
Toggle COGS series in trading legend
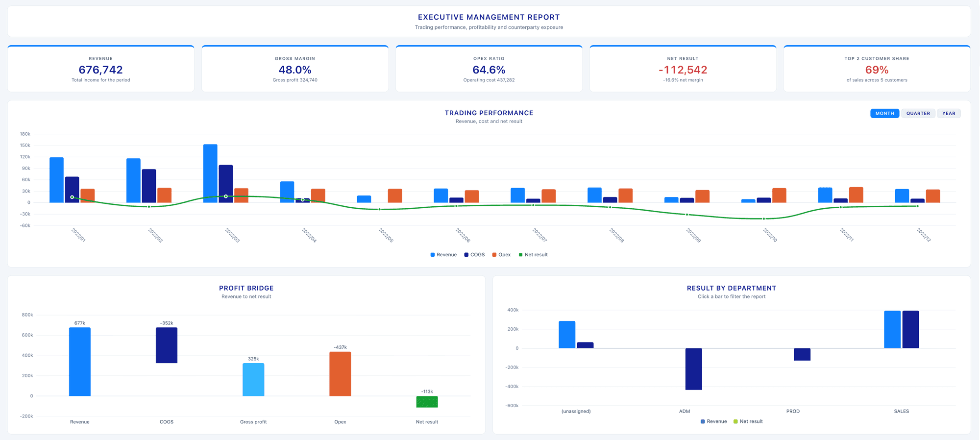coord(474,255)
